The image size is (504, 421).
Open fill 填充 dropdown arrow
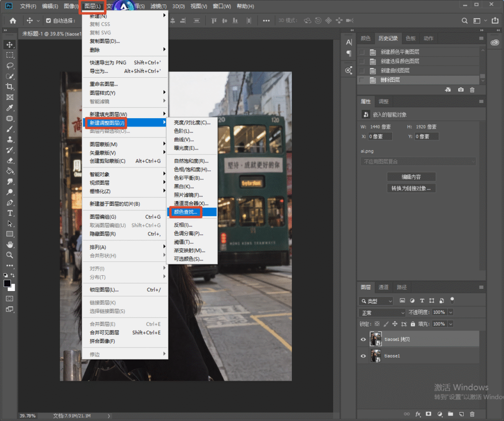[451, 324]
